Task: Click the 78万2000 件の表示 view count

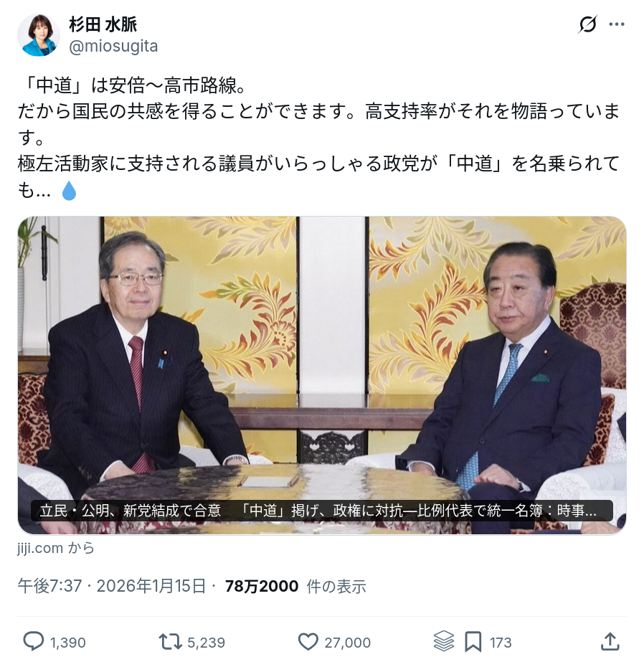Action: (295, 586)
